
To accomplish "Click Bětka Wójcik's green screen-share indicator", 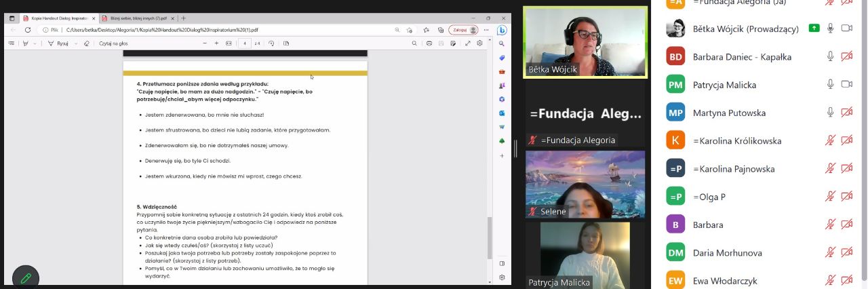I will [x=814, y=28].
